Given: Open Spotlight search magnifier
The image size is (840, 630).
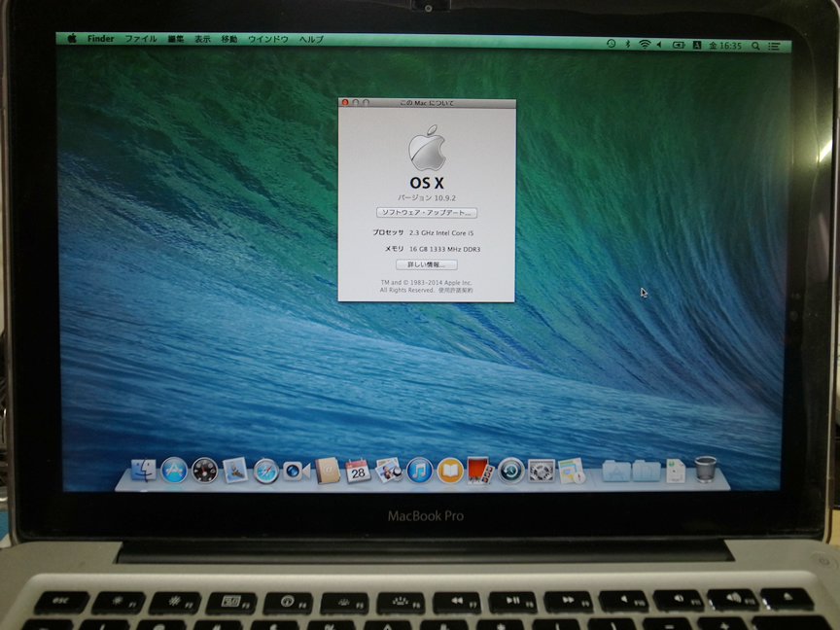Looking at the screenshot, I should click(x=755, y=46).
